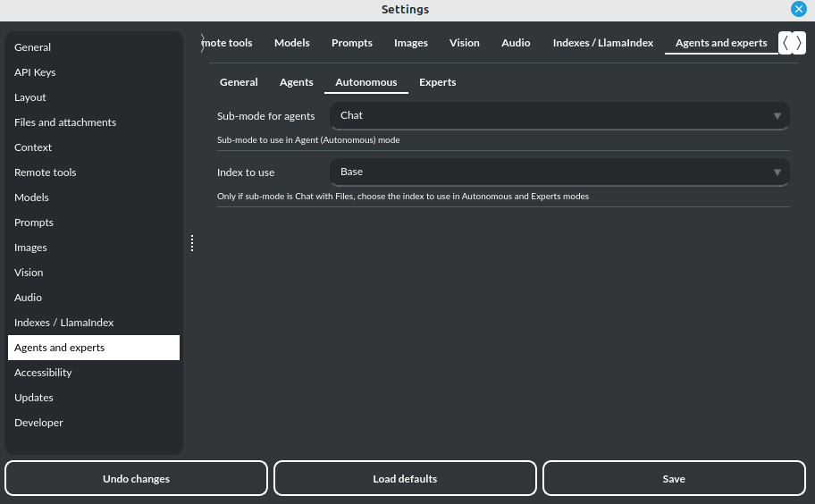
Task: Close the Settings dialog with the X icon
Action: point(798,9)
